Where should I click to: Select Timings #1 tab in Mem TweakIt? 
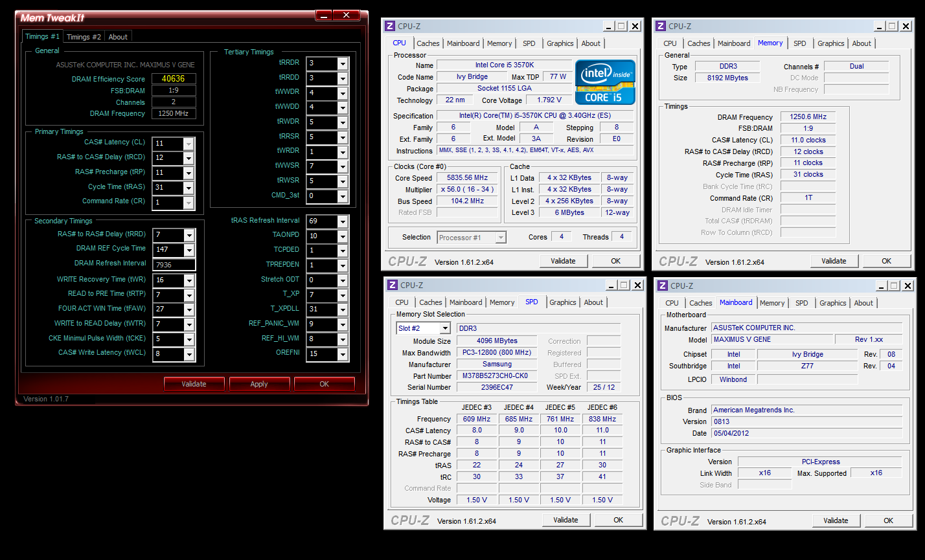pos(43,36)
